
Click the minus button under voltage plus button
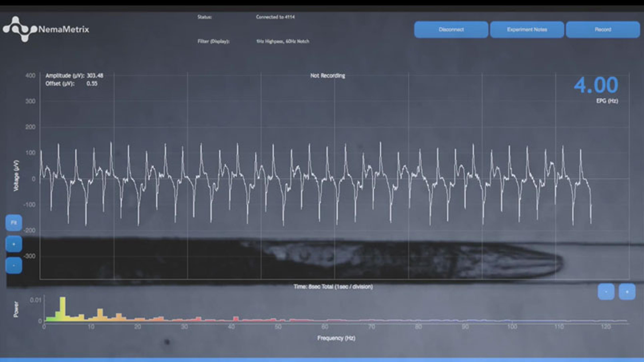click(14, 265)
